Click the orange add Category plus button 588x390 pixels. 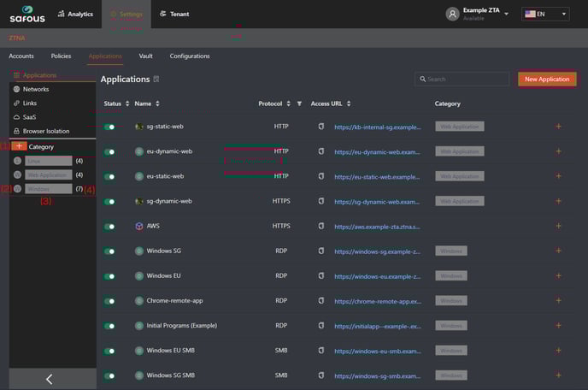click(x=19, y=146)
